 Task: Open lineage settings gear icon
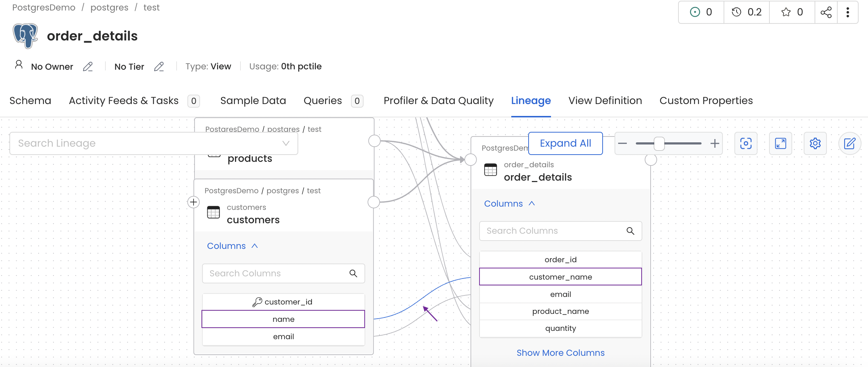pyautogui.click(x=815, y=143)
